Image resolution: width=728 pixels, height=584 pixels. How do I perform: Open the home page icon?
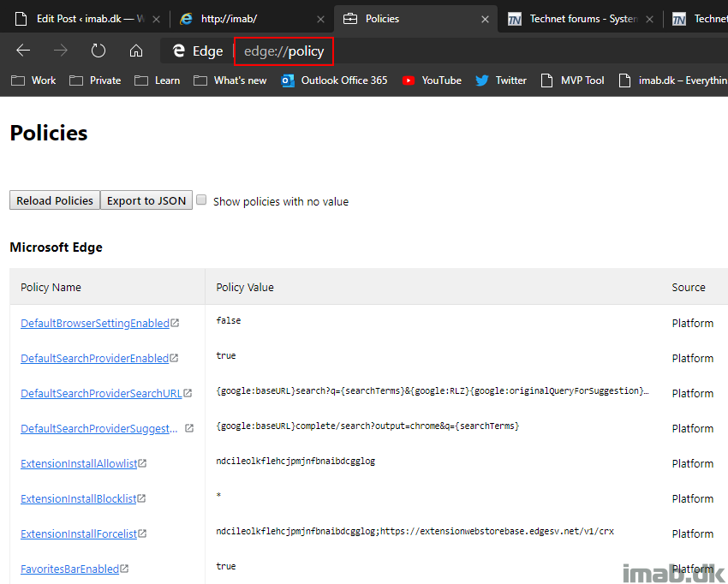pyautogui.click(x=135, y=51)
